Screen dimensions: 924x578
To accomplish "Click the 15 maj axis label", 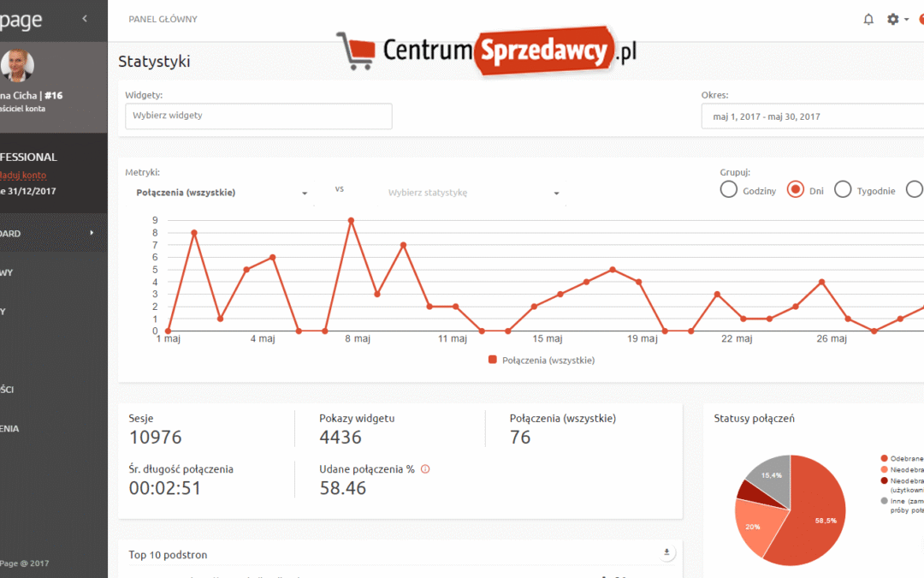I will point(548,338).
